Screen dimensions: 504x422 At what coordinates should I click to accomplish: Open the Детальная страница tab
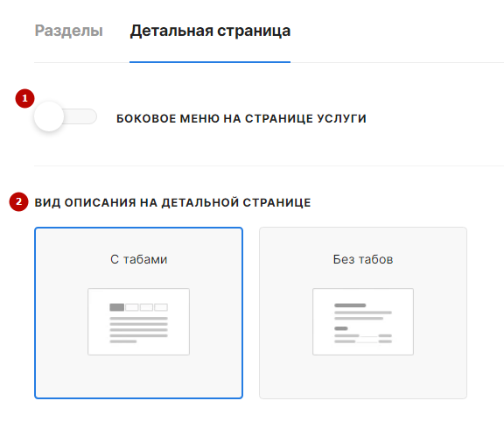coord(210,32)
